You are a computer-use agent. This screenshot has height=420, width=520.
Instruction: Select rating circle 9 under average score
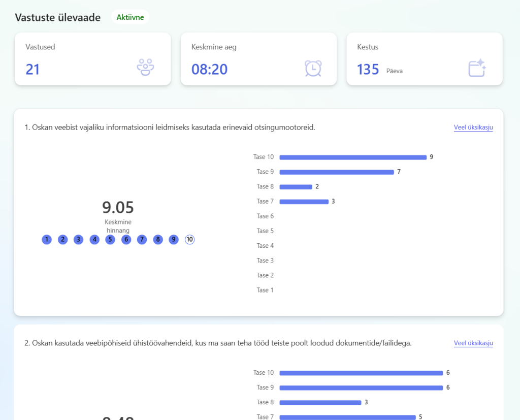pyautogui.click(x=174, y=240)
